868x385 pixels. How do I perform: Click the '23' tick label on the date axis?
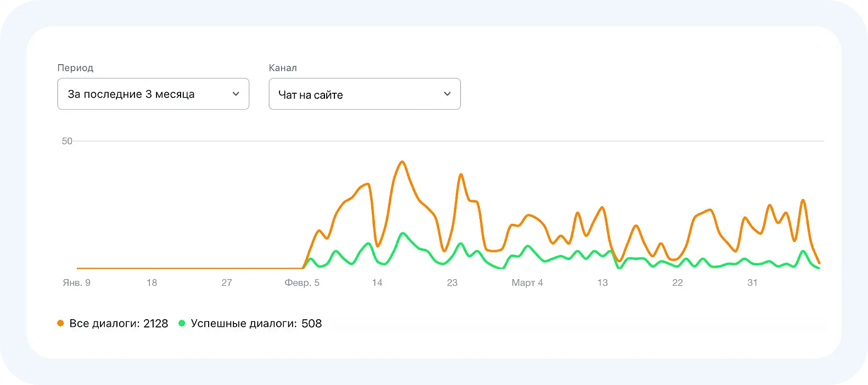coord(452,283)
